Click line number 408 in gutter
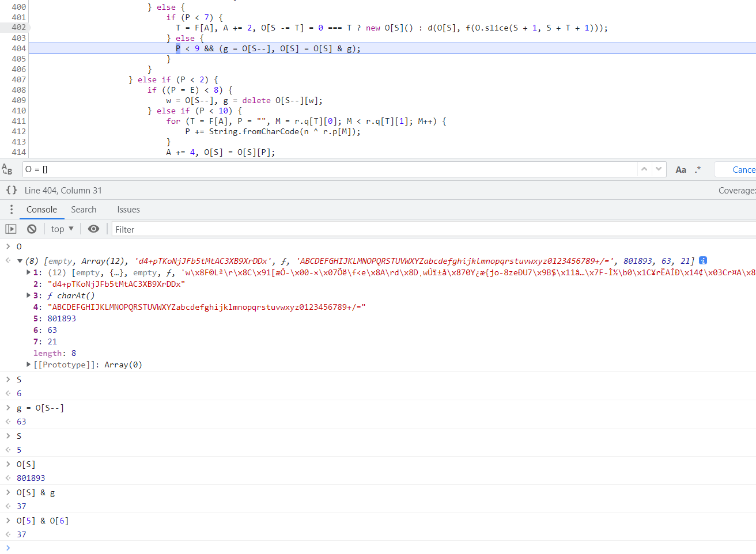 pyautogui.click(x=19, y=90)
